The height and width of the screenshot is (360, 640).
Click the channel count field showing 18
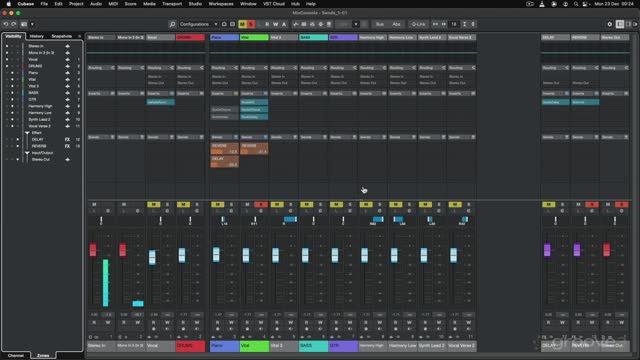pos(454,24)
